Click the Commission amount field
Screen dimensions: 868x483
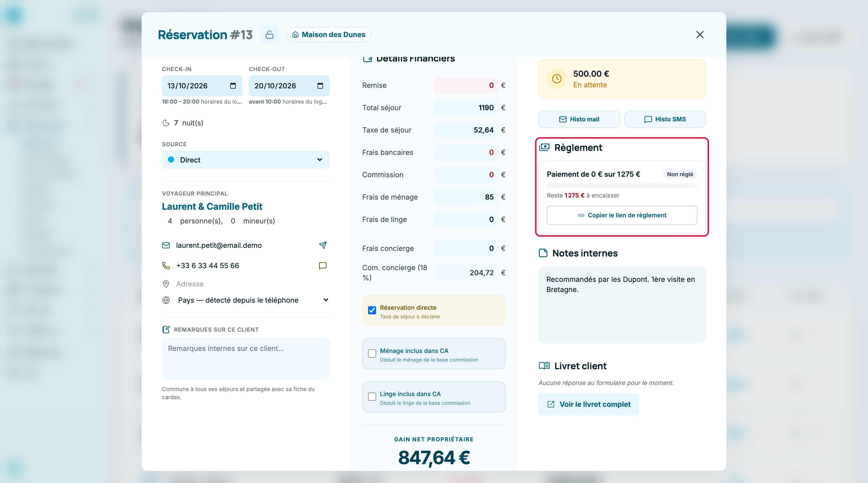[466, 175]
